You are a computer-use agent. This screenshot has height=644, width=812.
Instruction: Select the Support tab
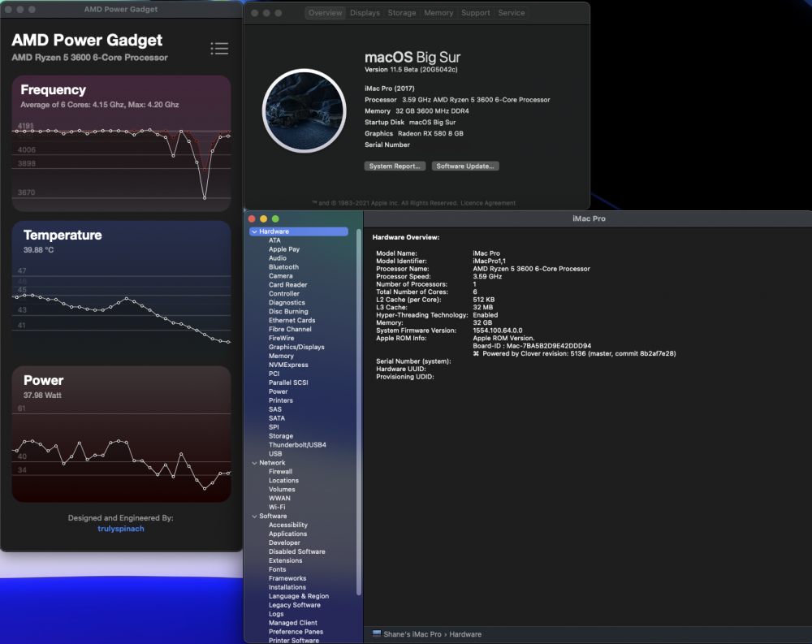tap(475, 12)
